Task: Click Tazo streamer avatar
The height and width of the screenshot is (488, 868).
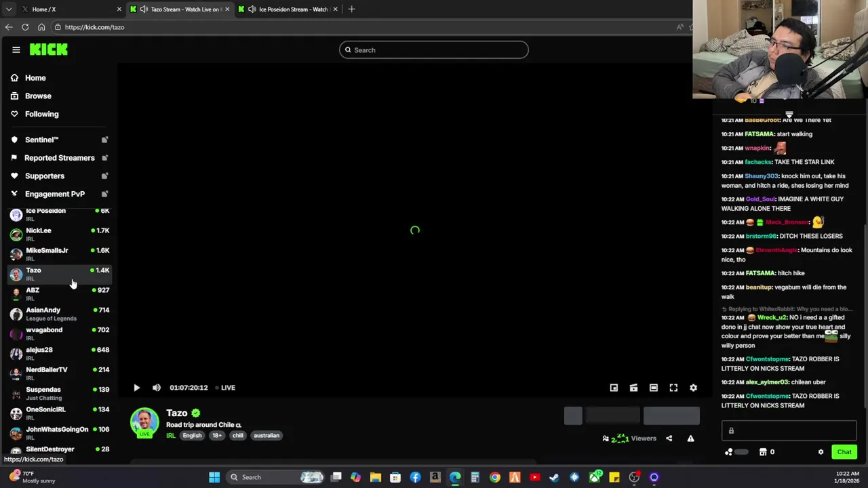Action: 144,422
